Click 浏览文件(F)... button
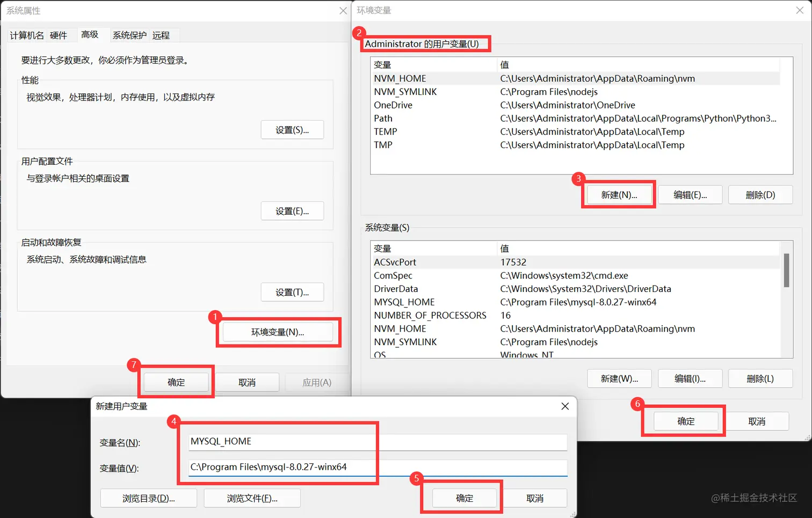Image resolution: width=812 pixels, height=518 pixels. (x=252, y=498)
